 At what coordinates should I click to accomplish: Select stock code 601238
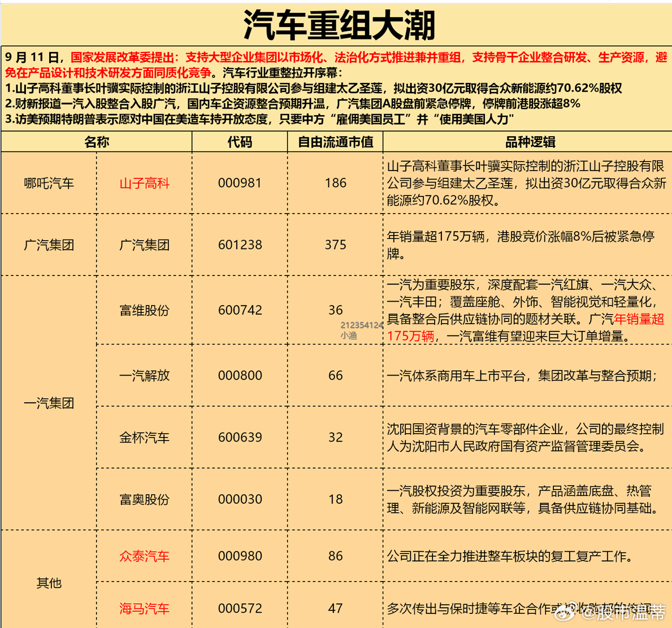pyautogui.click(x=240, y=245)
